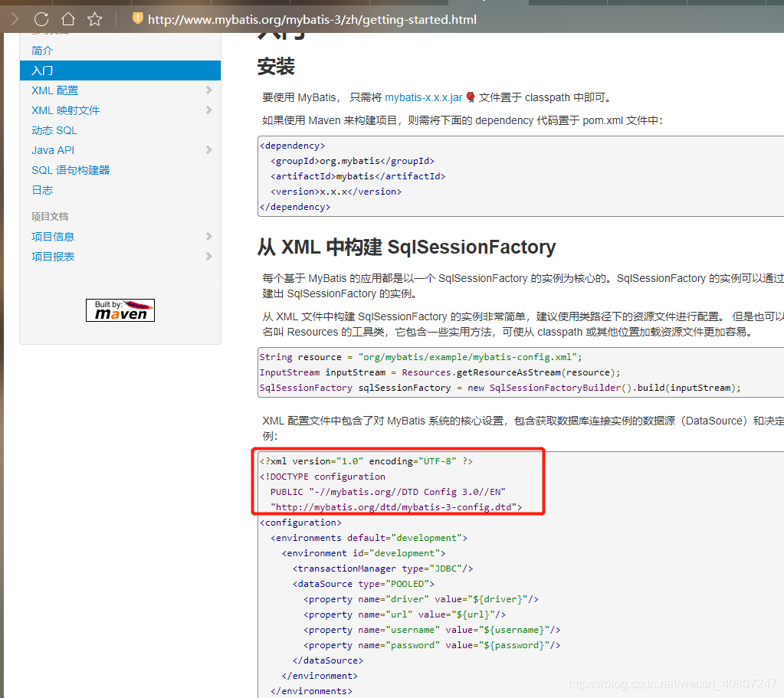Click the PUBLIC DTD Config 3.0 line
Screen dimensions: 784x698
tap(388, 492)
